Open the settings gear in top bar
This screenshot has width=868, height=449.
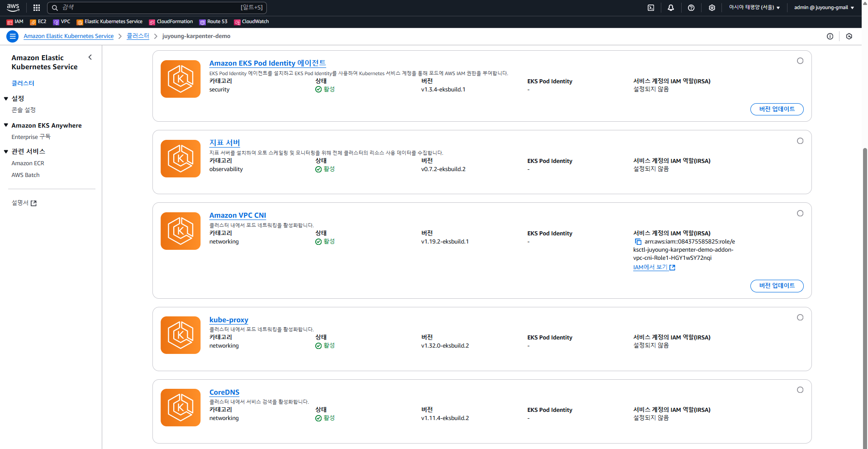(x=712, y=8)
